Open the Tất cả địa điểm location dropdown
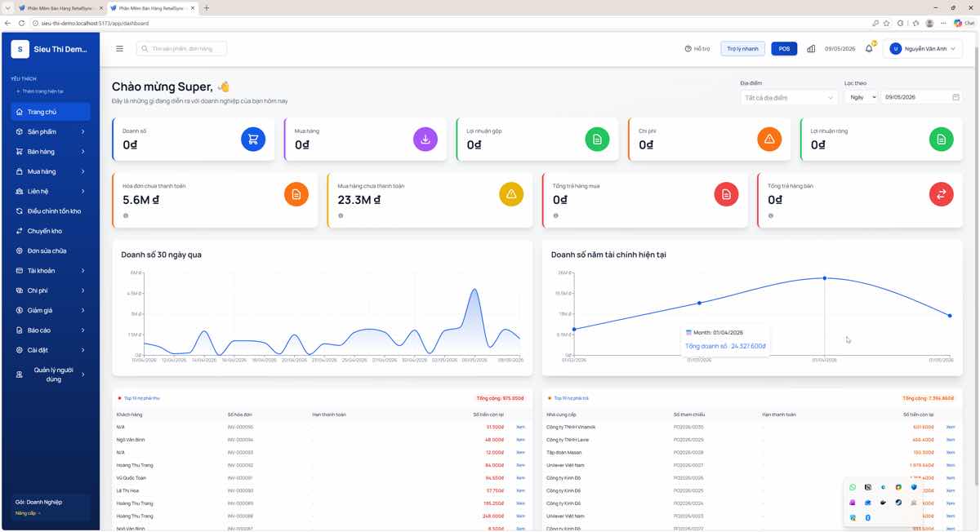The height and width of the screenshot is (532, 980). point(789,97)
